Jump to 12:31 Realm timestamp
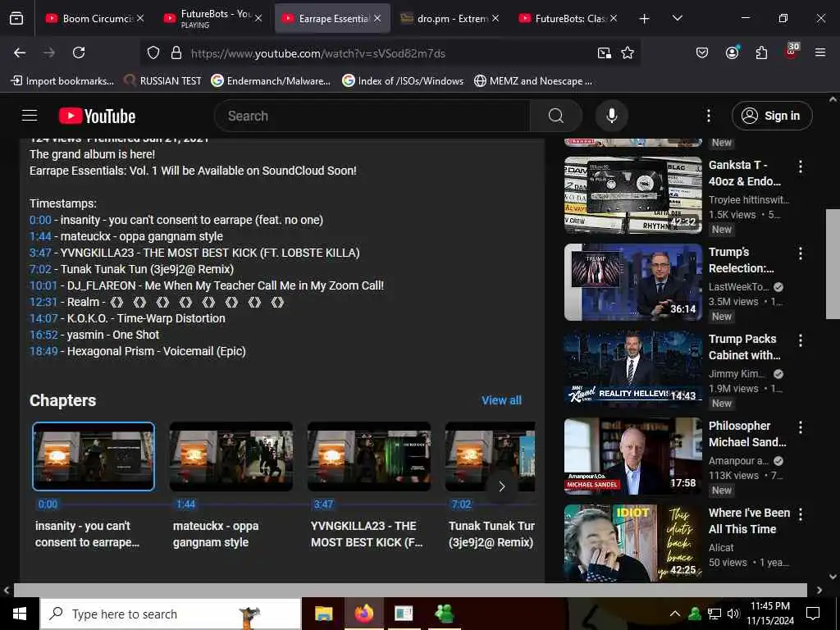 pyautogui.click(x=43, y=302)
